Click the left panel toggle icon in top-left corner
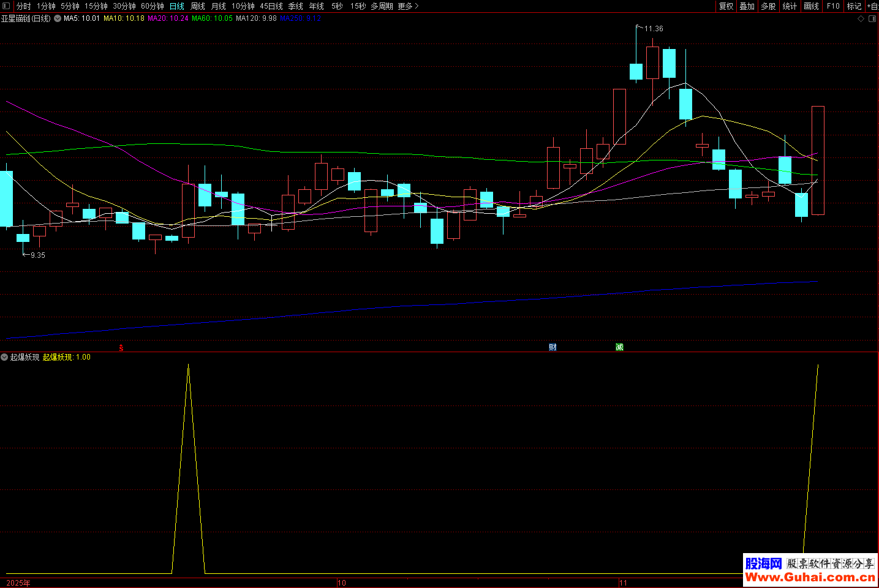Viewport: 879px width, 588px height. click(6, 6)
